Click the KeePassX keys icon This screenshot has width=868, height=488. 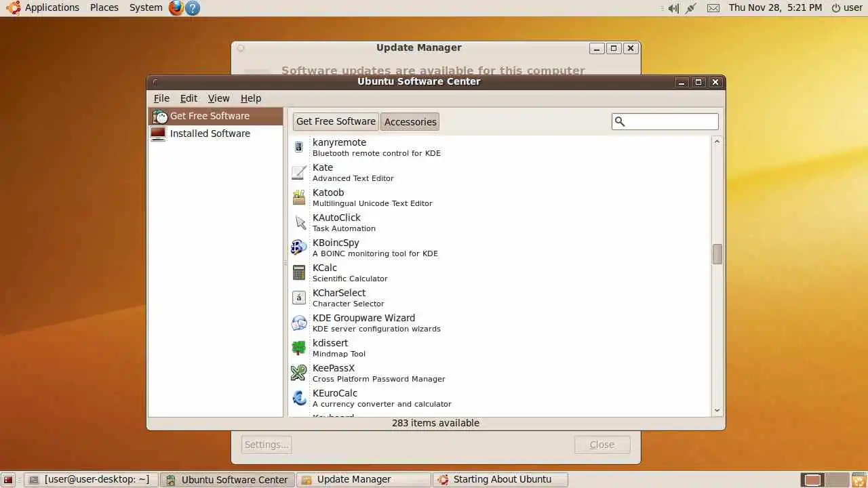[x=299, y=373]
